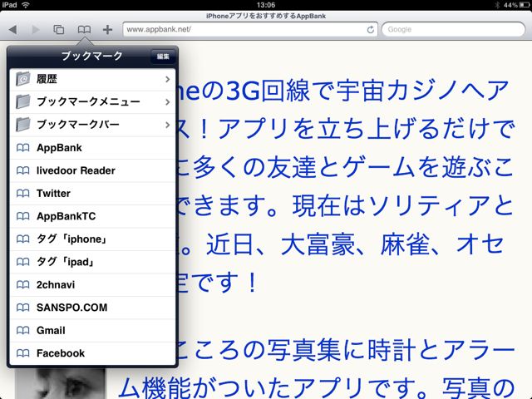Expand ブックマークメニュー with its chevron

[x=167, y=101]
